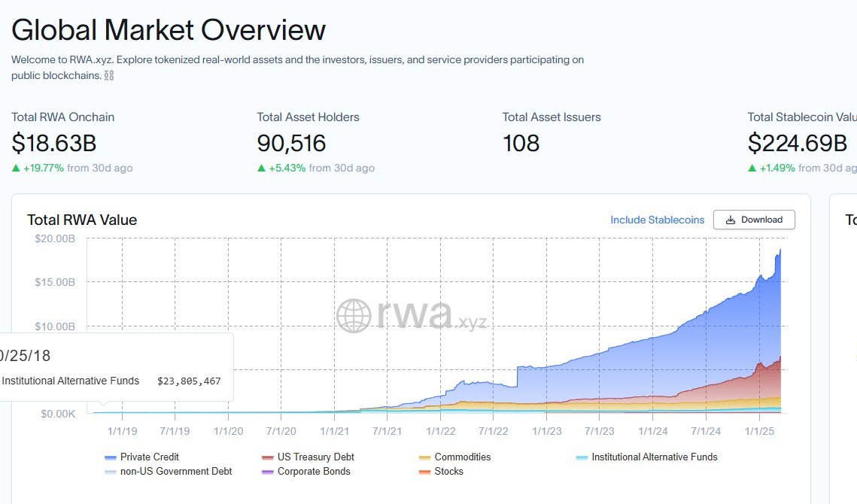Click the +5.43% from 30d ago change
Screen dimensions: 857x504
(316, 168)
